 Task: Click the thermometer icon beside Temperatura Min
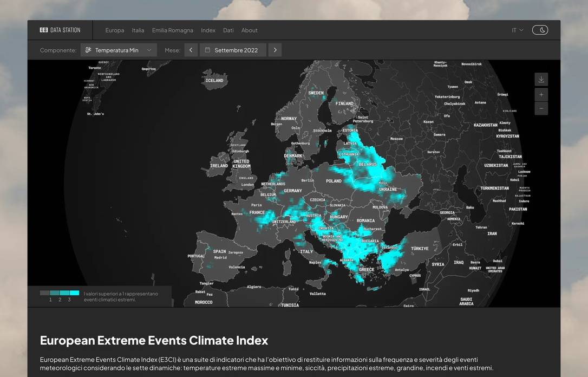tap(88, 50)
